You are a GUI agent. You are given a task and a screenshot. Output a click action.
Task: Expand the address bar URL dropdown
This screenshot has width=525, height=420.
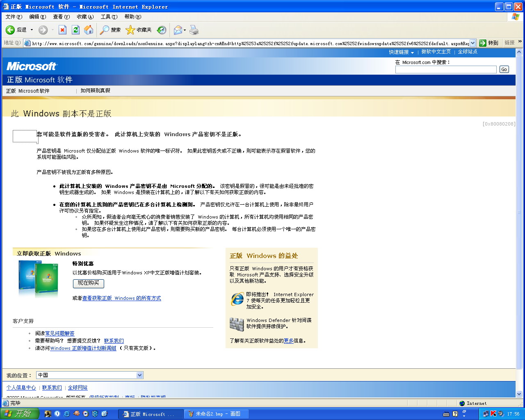(472, 43)
